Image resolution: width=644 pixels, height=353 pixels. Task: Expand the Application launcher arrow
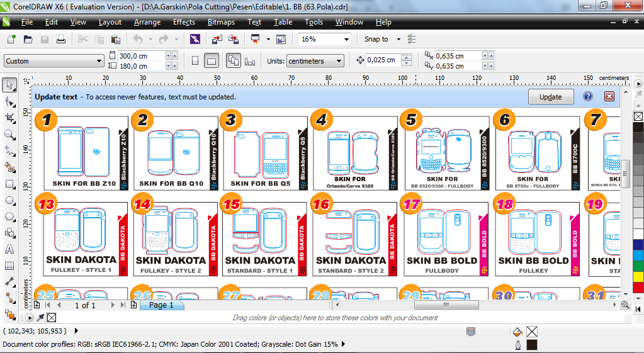tap(268, 39)
